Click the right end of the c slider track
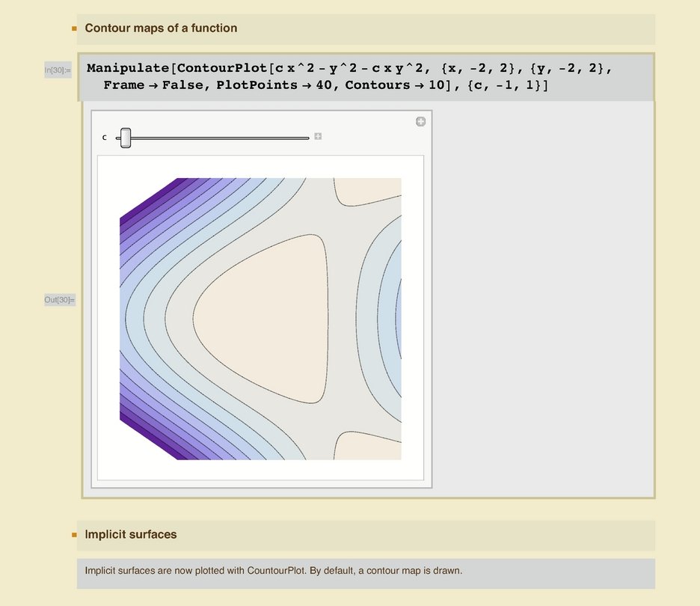Image resolution: width=700 pixels, height=606 pixels. (307, 138)
